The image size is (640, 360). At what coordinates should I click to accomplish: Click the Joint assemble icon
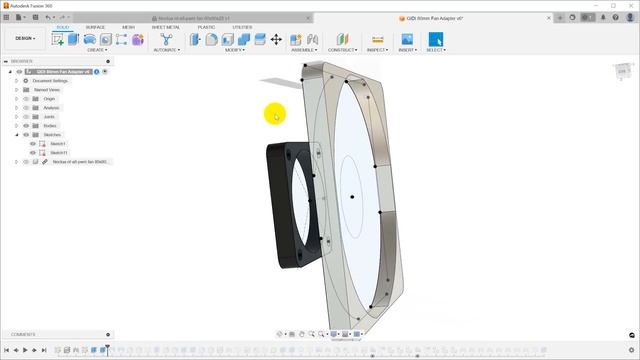[x=313, y=40]
